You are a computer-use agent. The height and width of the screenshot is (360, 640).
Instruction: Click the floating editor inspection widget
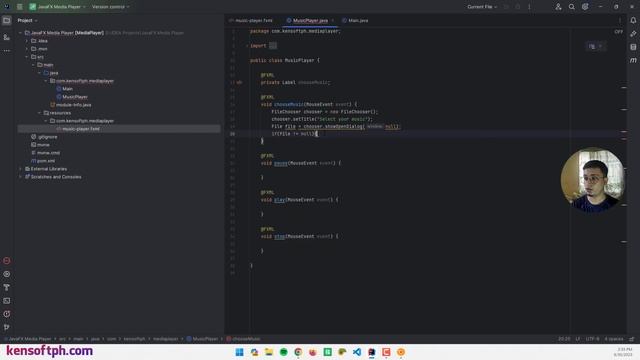coord(595,47)
